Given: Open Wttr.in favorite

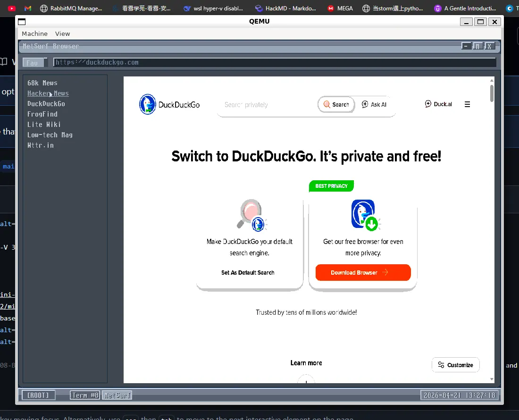Looking at the screenshot, I should 41,145.
